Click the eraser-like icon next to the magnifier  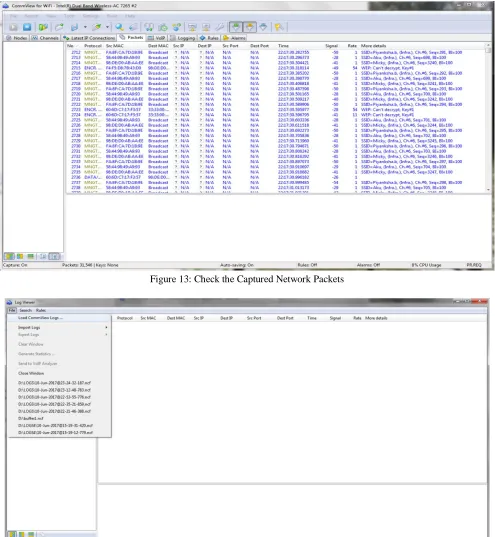coord(133,27)
